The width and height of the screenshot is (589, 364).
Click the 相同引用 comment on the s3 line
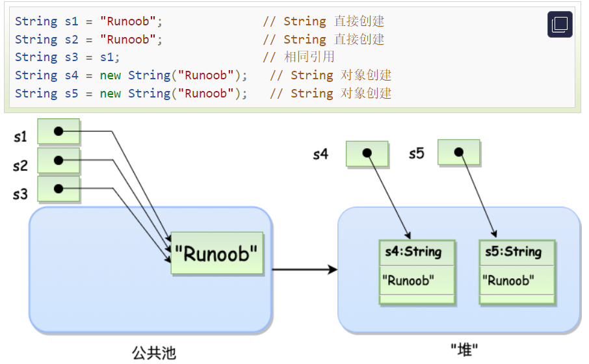click(309, 57)
